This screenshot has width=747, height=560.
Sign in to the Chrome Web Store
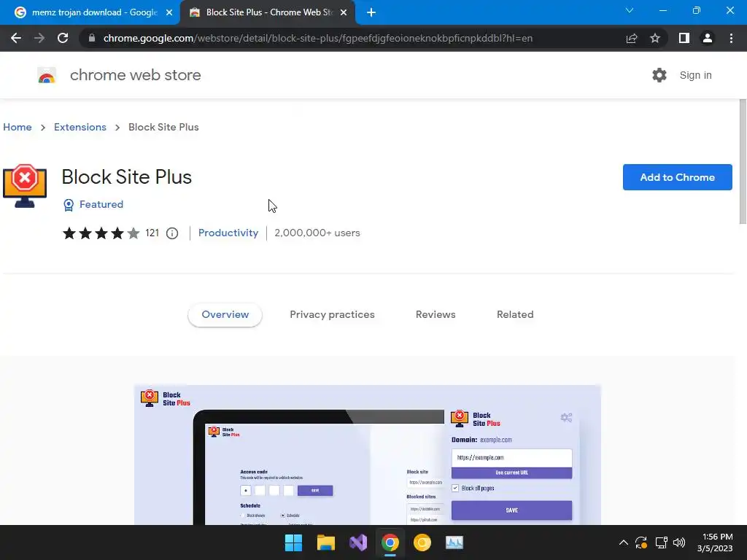695,75
